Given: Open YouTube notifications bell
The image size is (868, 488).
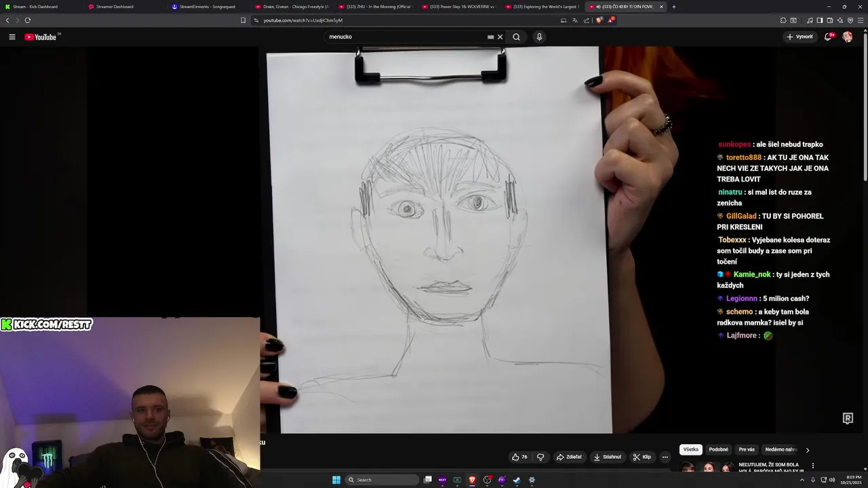Looking at the screenshot, I should 828,37.
